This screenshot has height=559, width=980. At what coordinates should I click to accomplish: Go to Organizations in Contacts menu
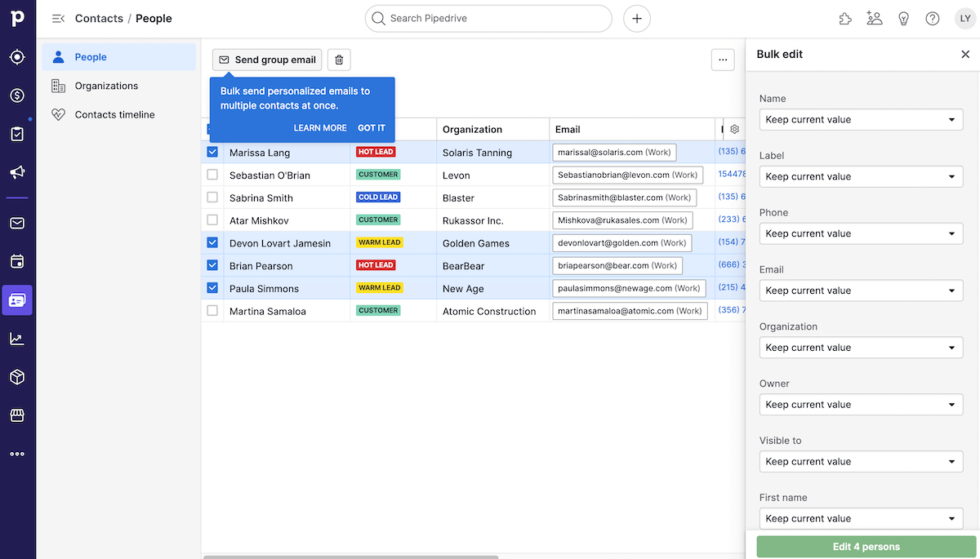(x=106, y=86)
